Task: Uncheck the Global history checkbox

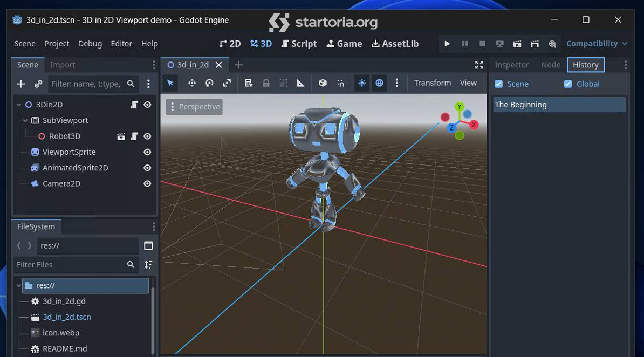Action: click(x=567, y=84)
